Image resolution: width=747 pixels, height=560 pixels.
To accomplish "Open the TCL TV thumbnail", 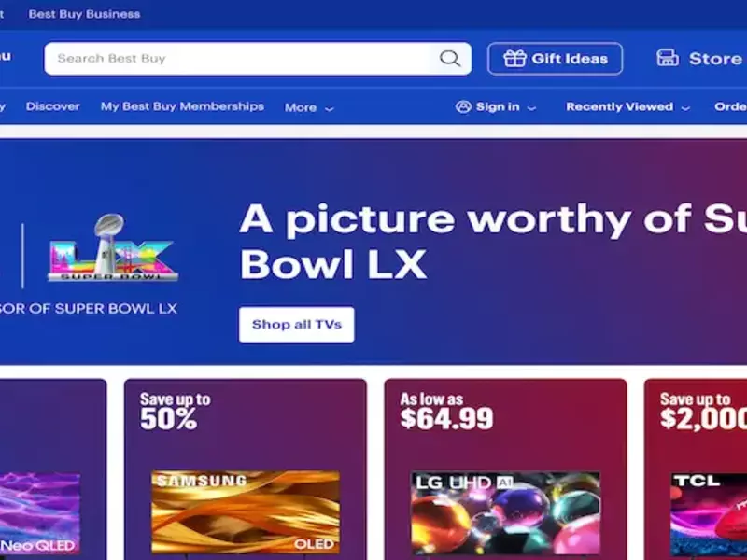I will tap(709, 514).
